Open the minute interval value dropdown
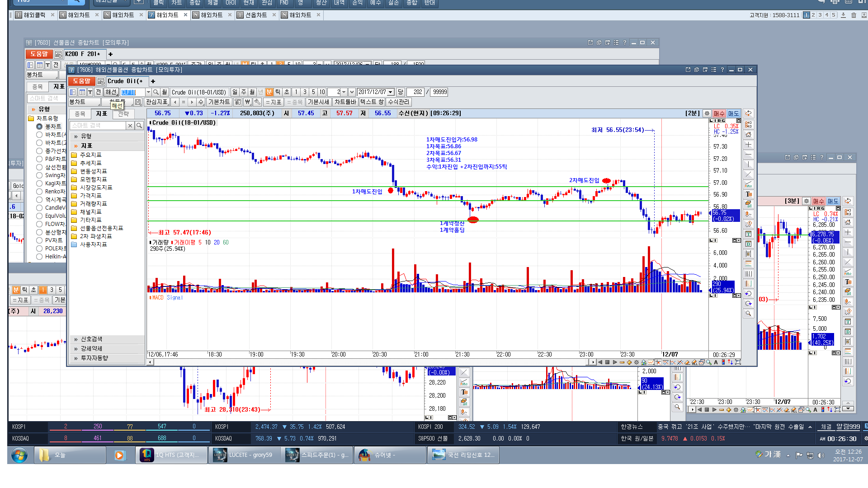Image resolution: width=868 pixels, height=488 pixels. pyautogui.click(x=344, y=92)
